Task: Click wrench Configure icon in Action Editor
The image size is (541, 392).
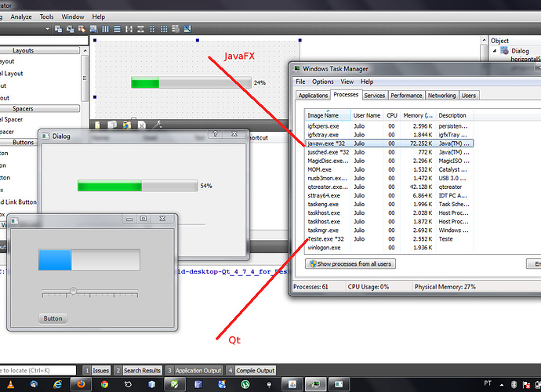Action: pos(158,125)
